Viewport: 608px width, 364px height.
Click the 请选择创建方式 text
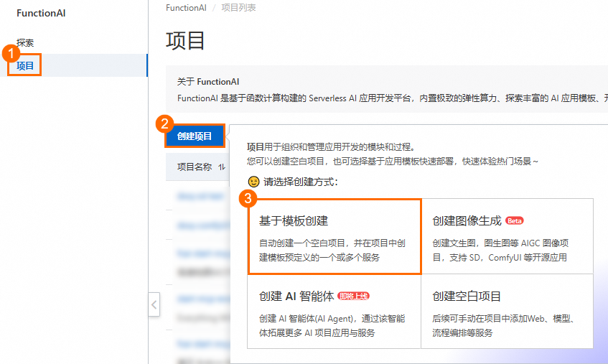tap(301, 182)
